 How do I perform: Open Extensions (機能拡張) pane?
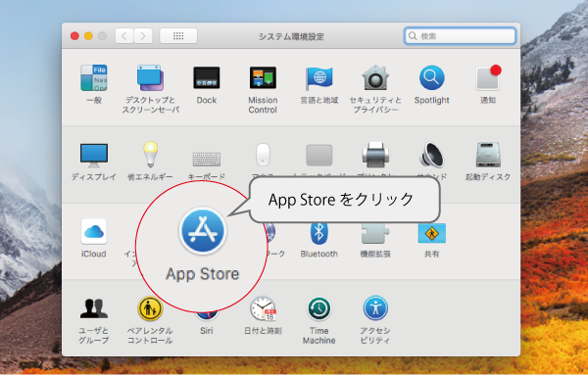point(375,233)
